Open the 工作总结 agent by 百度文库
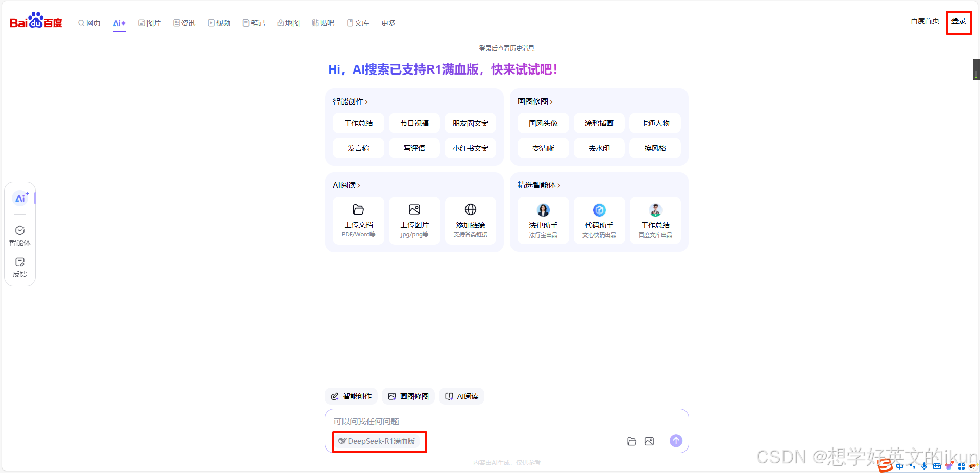The height and width of the screenshot is (473, 980). 655,221
